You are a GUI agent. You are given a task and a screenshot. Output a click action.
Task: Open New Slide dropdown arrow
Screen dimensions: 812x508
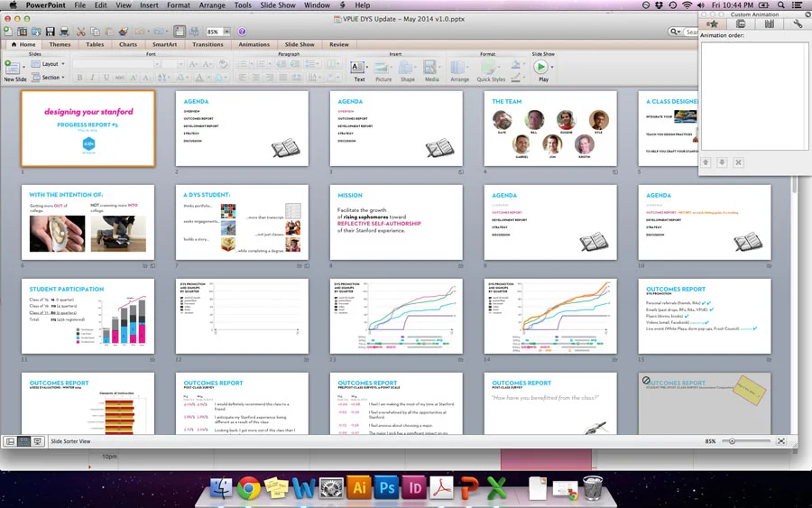[23, 68]
